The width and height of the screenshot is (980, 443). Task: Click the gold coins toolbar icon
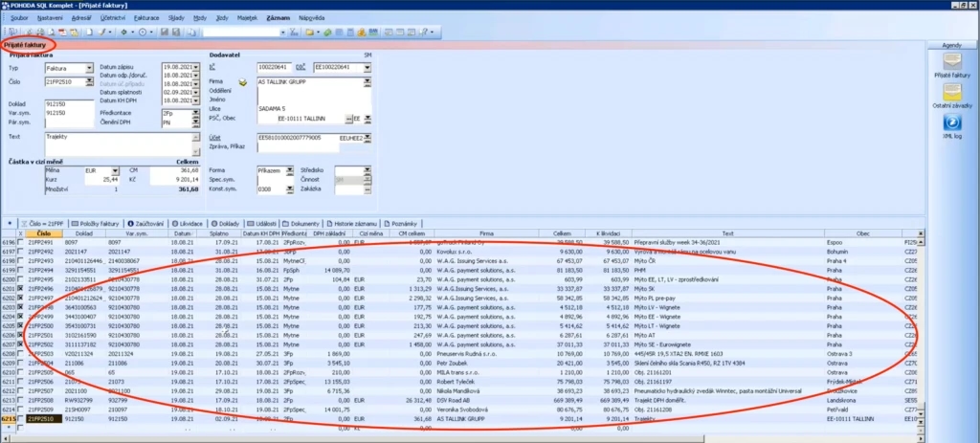click(x=362, y=32)
